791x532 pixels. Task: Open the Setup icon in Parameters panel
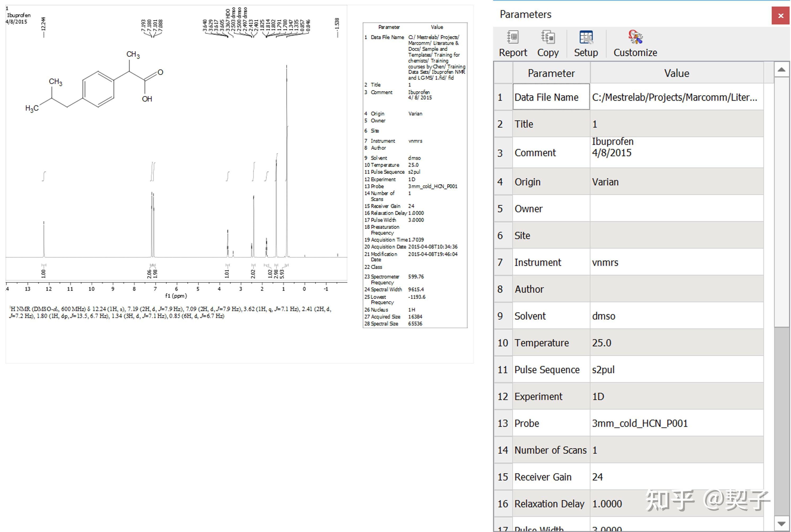pyautogui.click(x=586, y=37)
